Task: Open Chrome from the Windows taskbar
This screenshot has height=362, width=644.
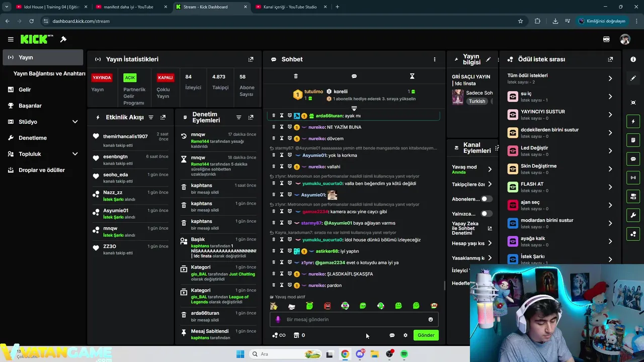Action: click(345, 354)
